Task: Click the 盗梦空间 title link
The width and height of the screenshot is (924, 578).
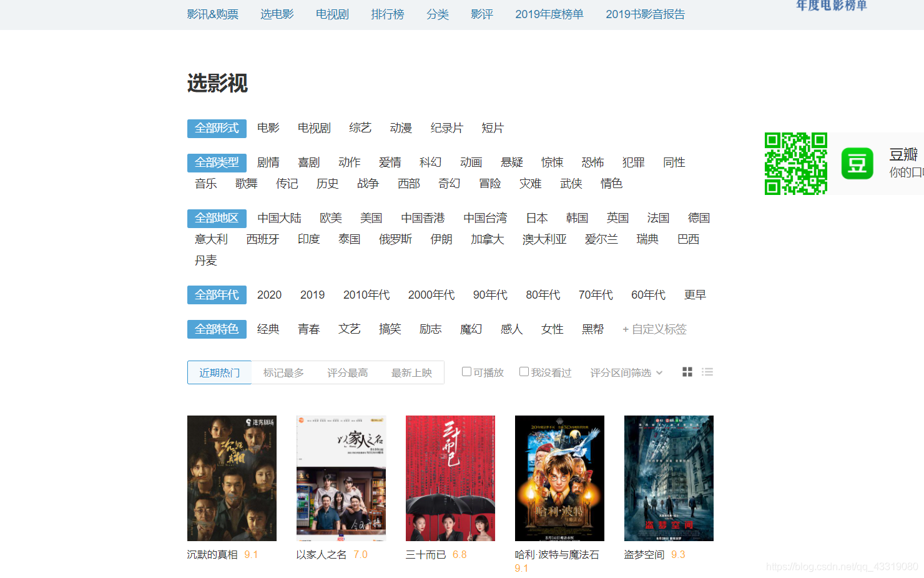Action: pyautogui.click(x=644, y=555)
